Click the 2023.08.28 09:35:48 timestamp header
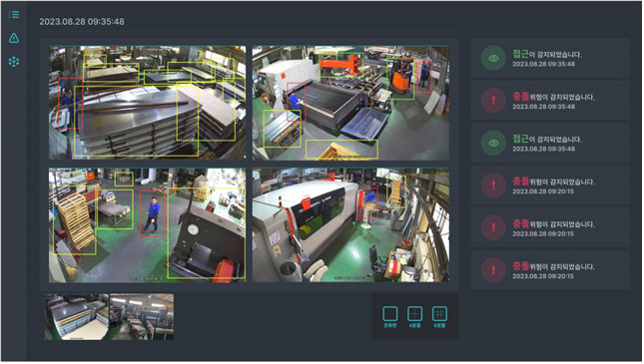644x364 pixels. pos(82,22)
